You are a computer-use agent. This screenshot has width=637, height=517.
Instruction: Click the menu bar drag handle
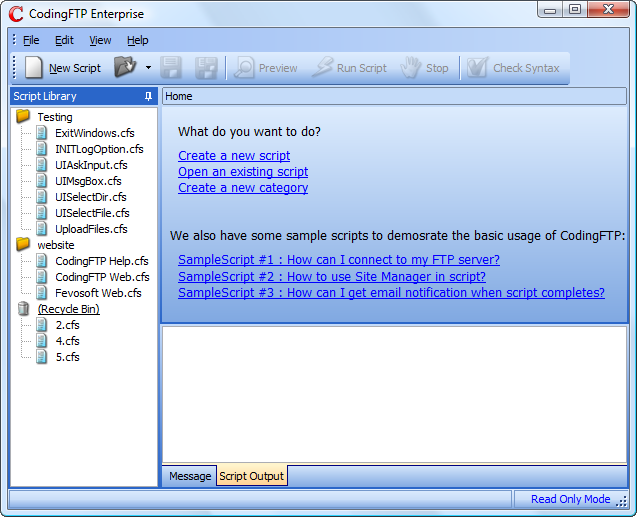(15, 40)
